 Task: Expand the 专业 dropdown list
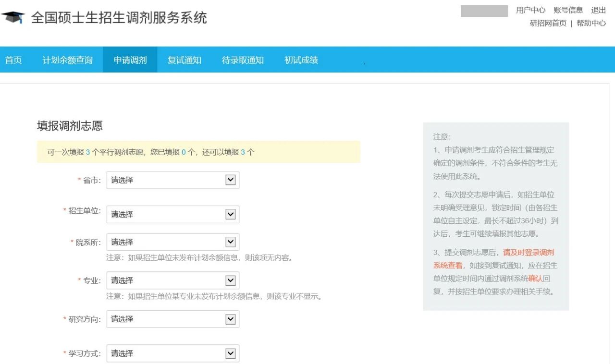click(x=172, y=280)
